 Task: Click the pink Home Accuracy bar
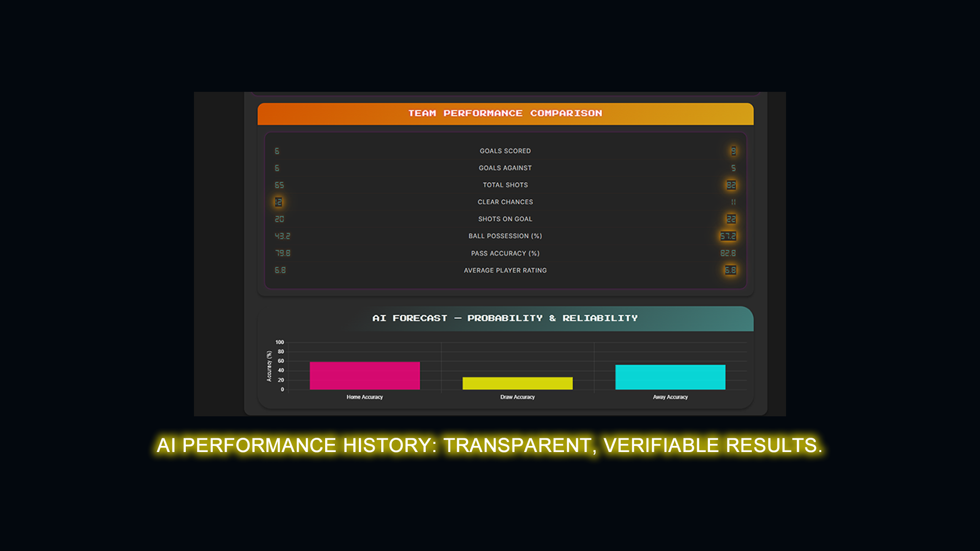tap(364, 376)
